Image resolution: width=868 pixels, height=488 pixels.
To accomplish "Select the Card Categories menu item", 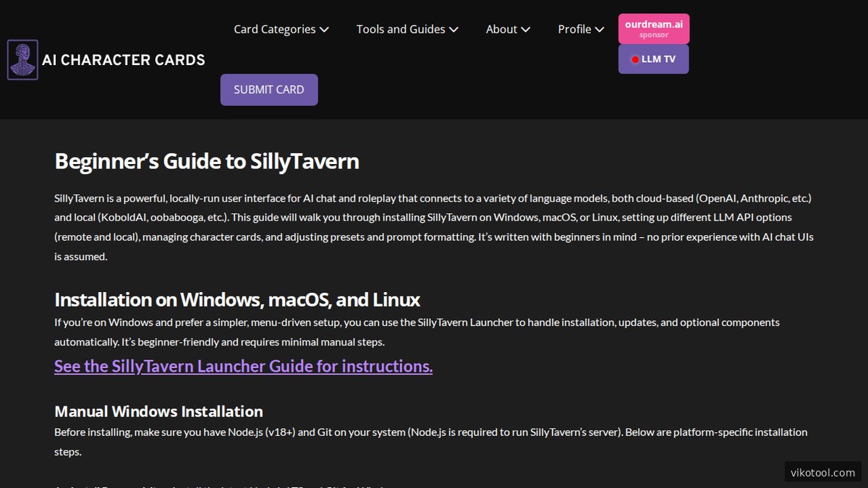I will point(273,30).
